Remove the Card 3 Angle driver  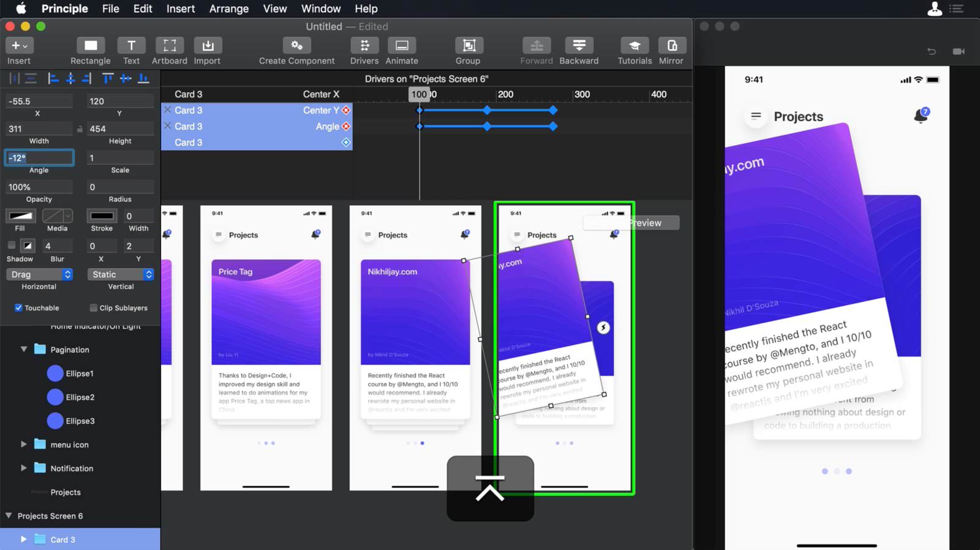pos(167,126)
